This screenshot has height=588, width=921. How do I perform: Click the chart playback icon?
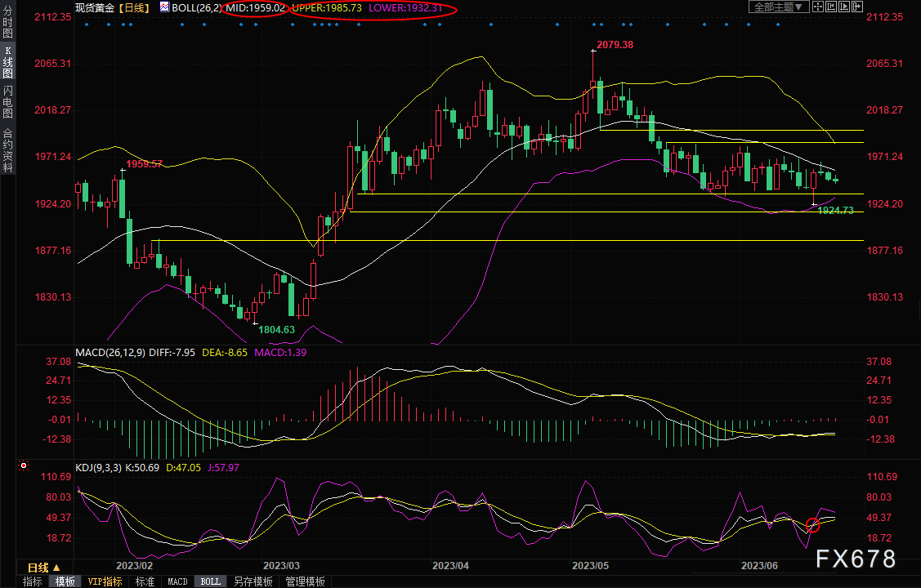pyautogui.click(x=844, y=7)
